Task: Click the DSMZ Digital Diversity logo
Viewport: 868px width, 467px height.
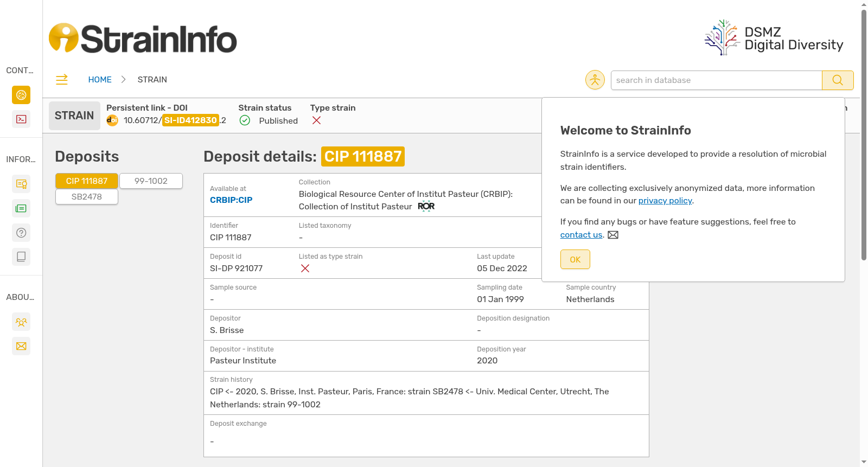Action: click(x=774, y=38)
